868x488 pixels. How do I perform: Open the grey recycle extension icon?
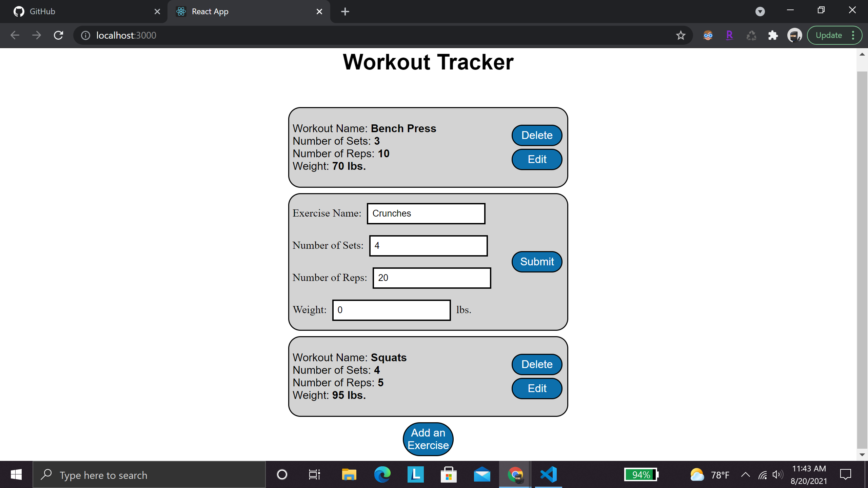click(751, 35)
